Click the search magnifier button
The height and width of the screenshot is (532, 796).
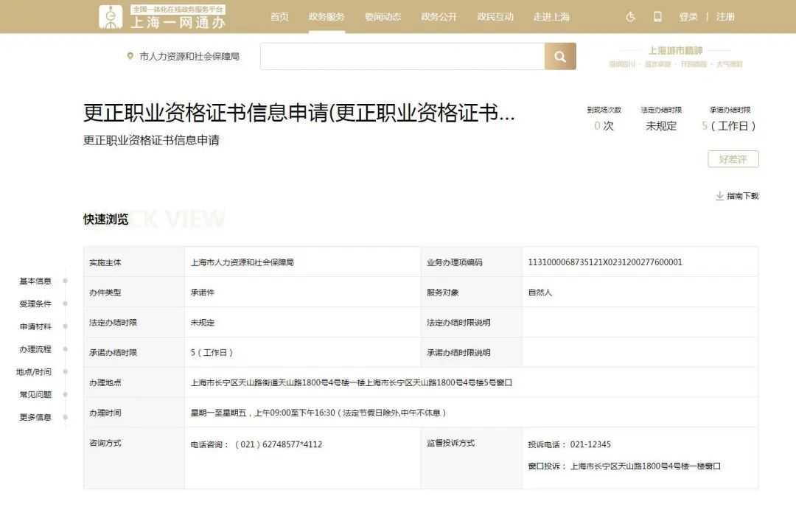point(560,57)
